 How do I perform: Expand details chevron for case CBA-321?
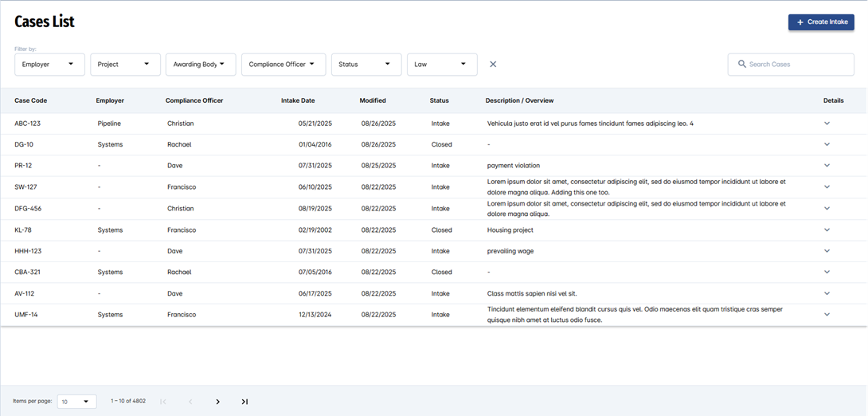827,272
